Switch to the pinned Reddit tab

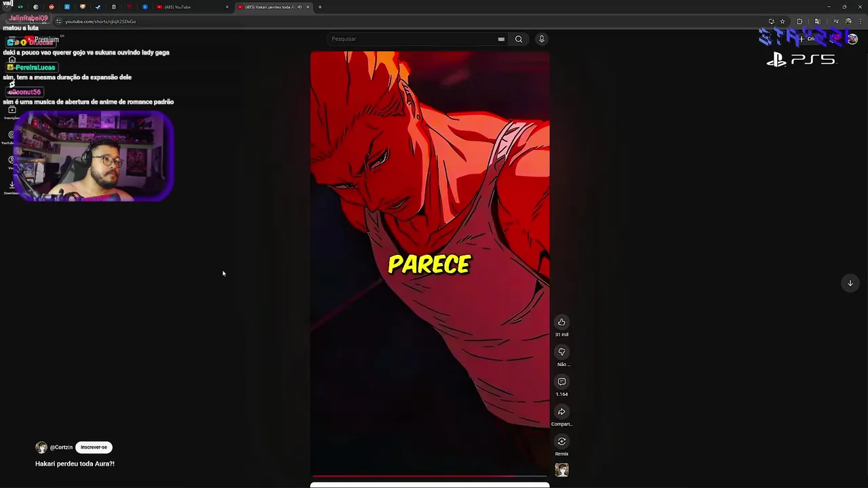pyautogui.click(x=52, y=7)
